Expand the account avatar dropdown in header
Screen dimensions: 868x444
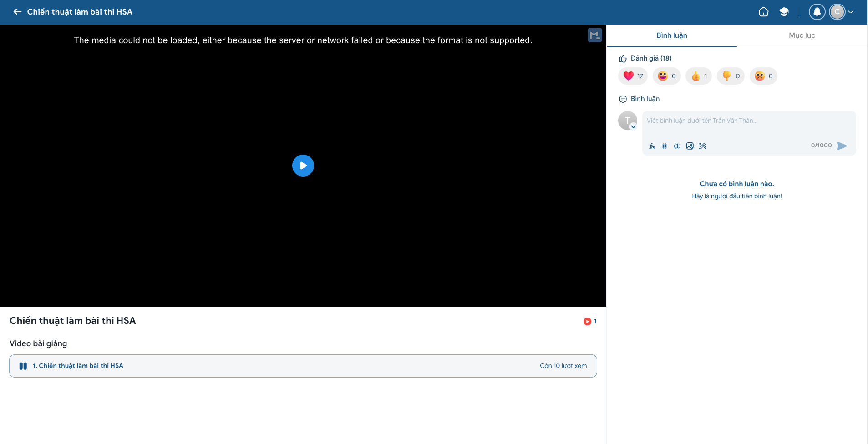pos(851,12)
